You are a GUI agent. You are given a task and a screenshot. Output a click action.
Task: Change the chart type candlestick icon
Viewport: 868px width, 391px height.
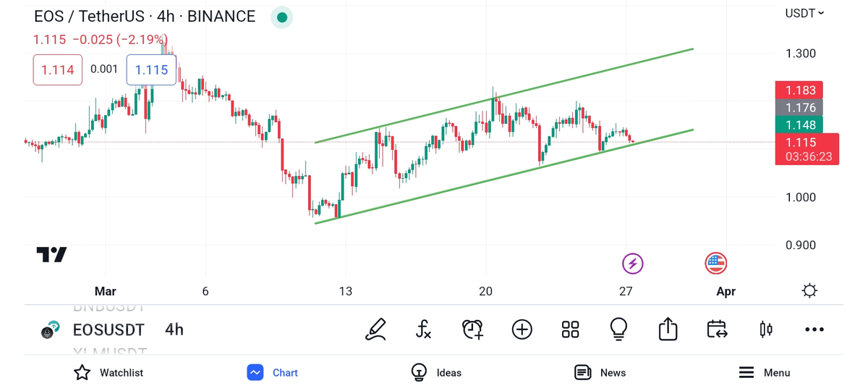point(765,330)
